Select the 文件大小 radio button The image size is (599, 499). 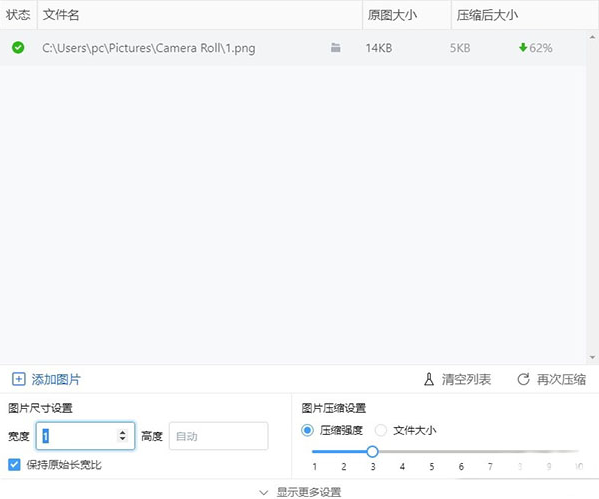pyautogui.click(x=380, y=430)
